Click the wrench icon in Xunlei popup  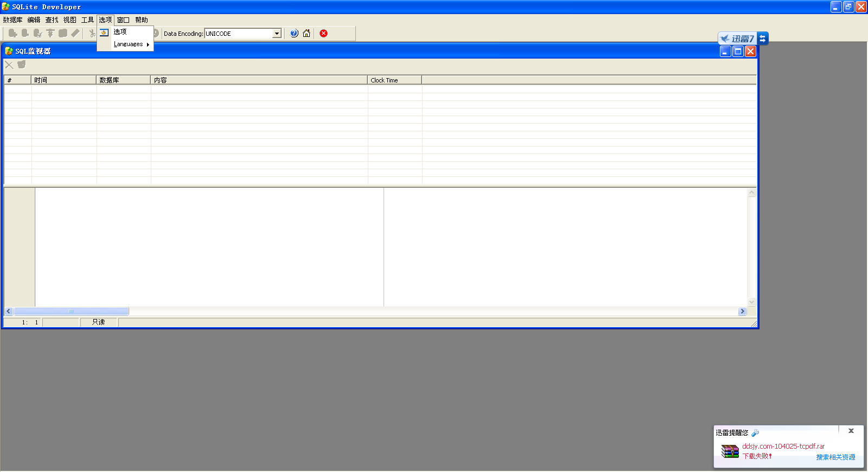[x=755, y=433]
